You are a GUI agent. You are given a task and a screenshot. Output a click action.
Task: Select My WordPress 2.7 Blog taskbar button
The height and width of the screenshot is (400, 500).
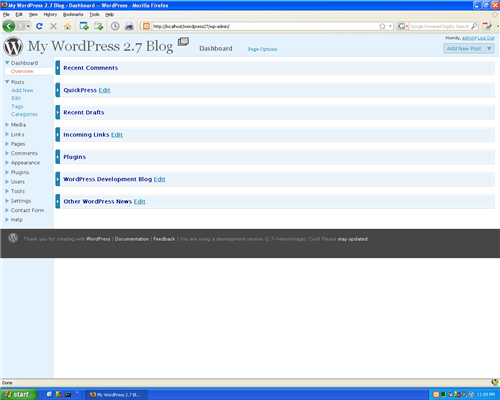117,395
